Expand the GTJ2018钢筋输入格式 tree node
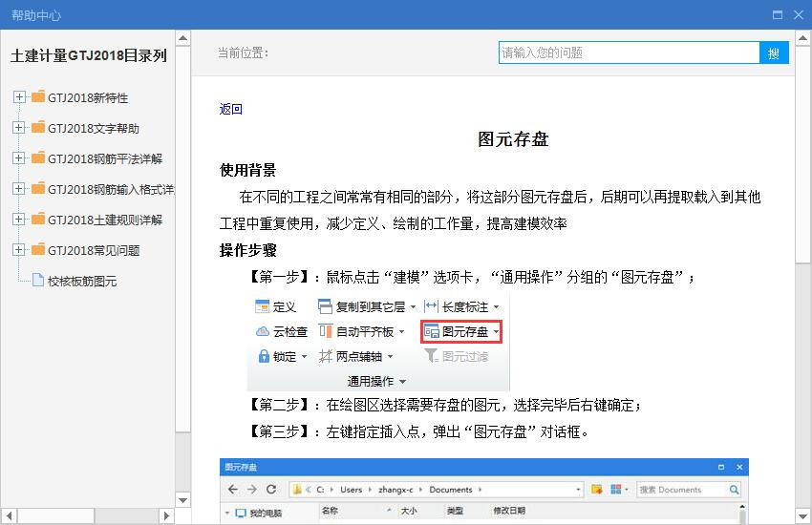 pos(19,189)
